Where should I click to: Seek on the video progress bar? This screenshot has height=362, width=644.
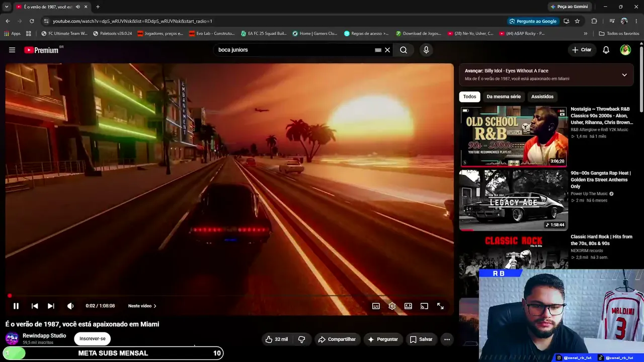[x=229, y=296]
